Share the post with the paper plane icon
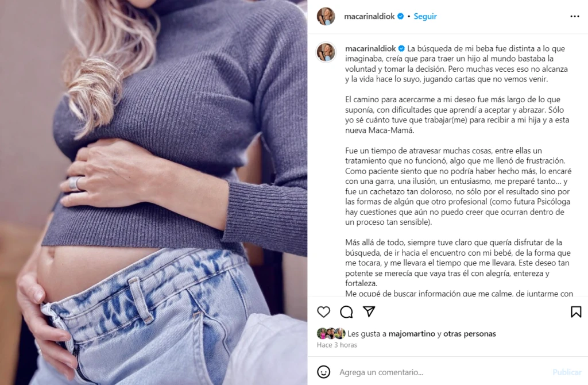 point(369,311)
